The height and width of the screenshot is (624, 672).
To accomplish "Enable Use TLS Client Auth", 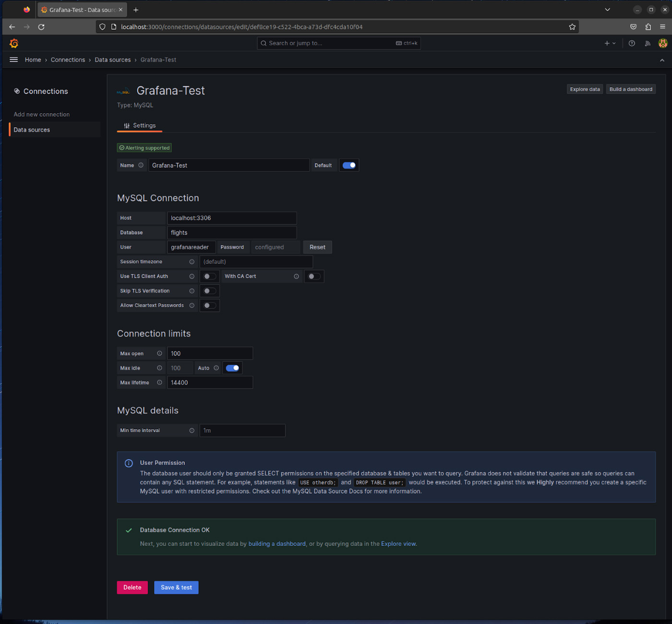I will click(x=209, y=276).
